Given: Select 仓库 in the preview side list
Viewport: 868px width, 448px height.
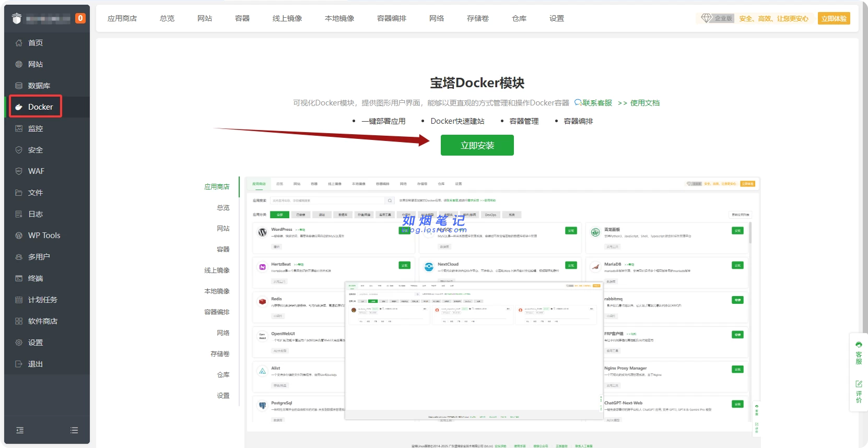Looking at the screenshot, I should (223, 375).
